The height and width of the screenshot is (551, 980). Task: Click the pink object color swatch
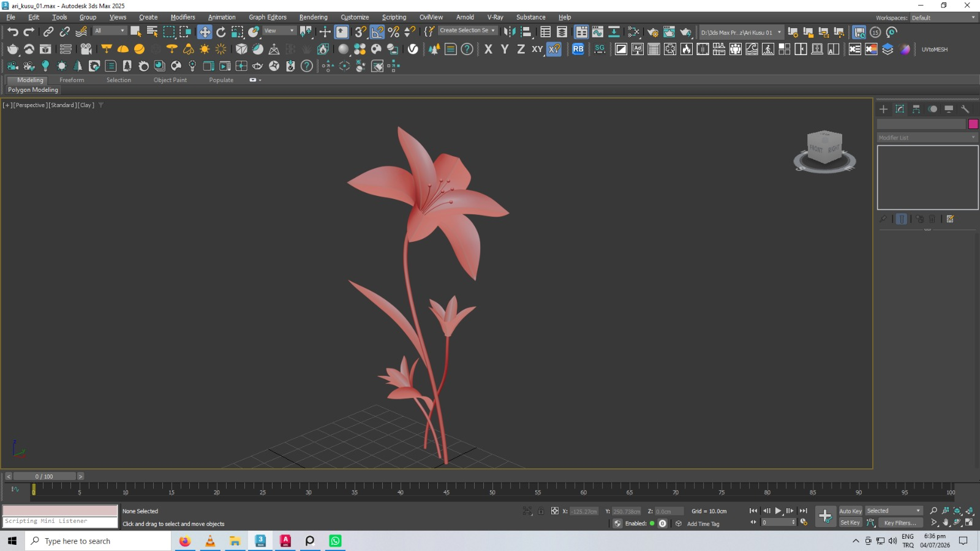(973, 124)
